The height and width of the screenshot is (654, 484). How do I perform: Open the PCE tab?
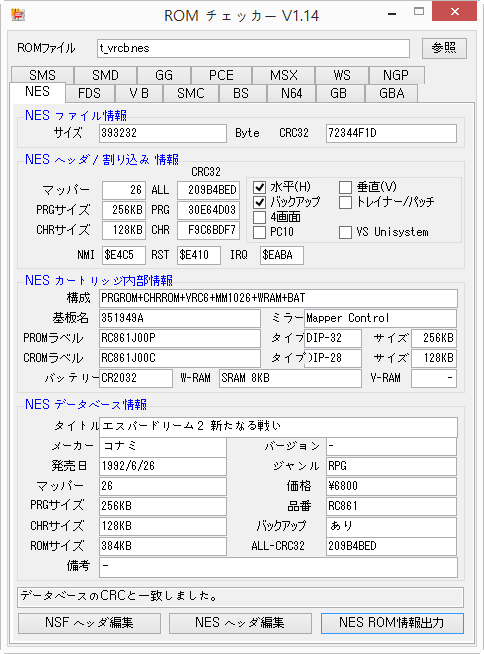pos(221,75)
